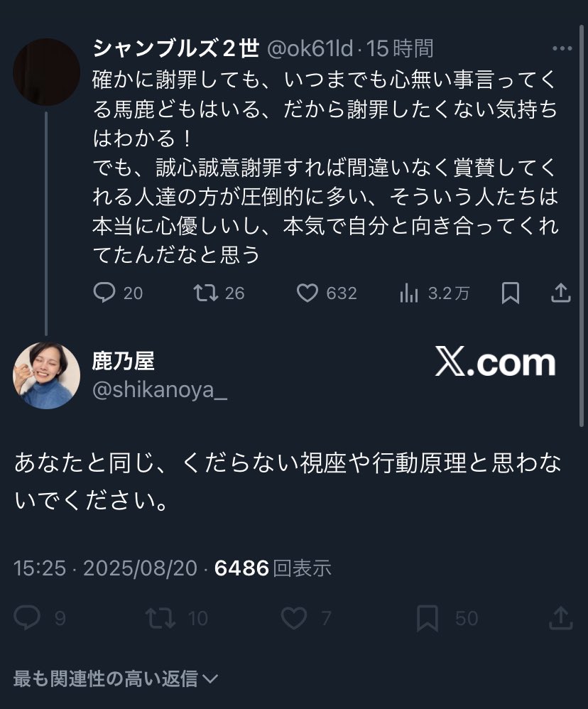Share the シャンブルズ2世 post
The height and width of the screenshot is (709, 588).
coord(561,293)
